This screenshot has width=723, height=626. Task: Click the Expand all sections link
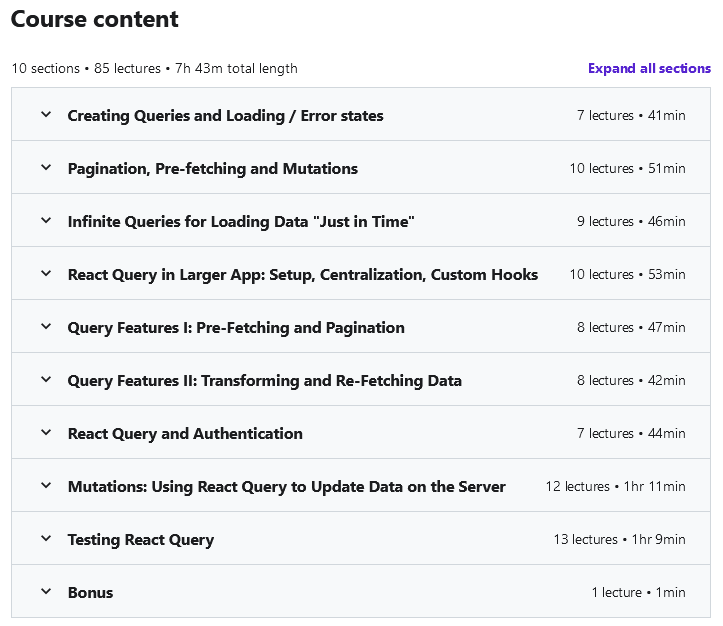(x=649, y=68)
